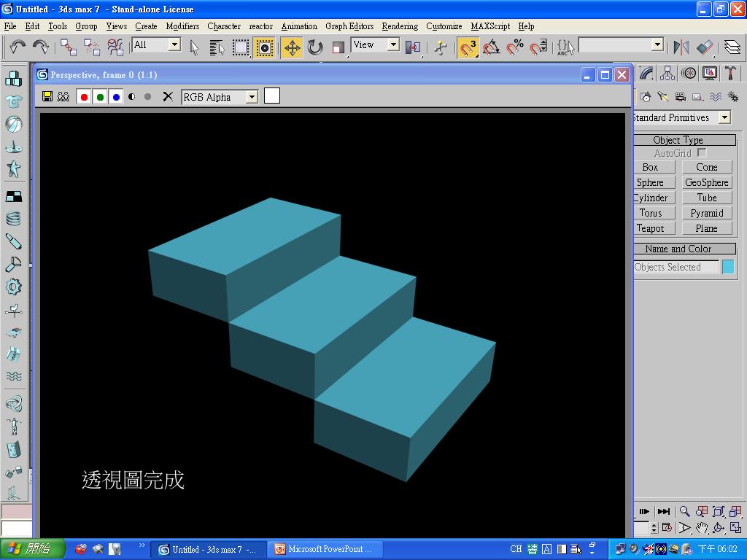Viewport: 747px width, 560px height.
Task: Switch to Microsoft PowerPoint taskbar item
Action: pos(323,549)
